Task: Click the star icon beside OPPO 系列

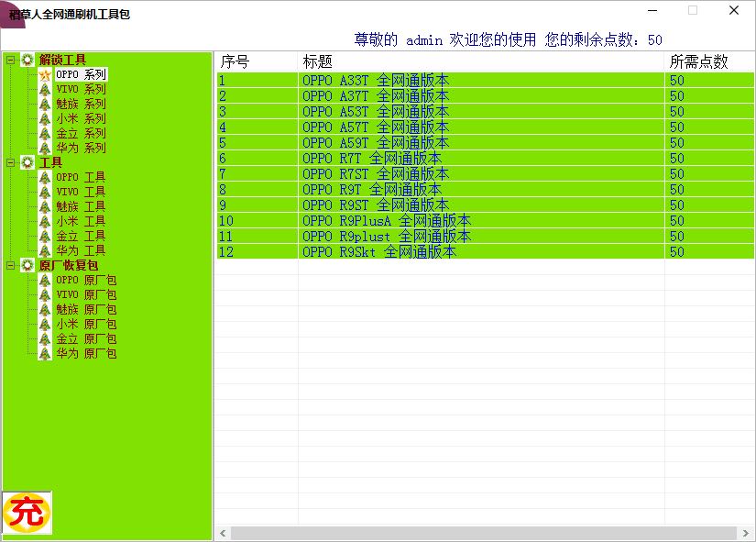Action: (x=45, y=75)
